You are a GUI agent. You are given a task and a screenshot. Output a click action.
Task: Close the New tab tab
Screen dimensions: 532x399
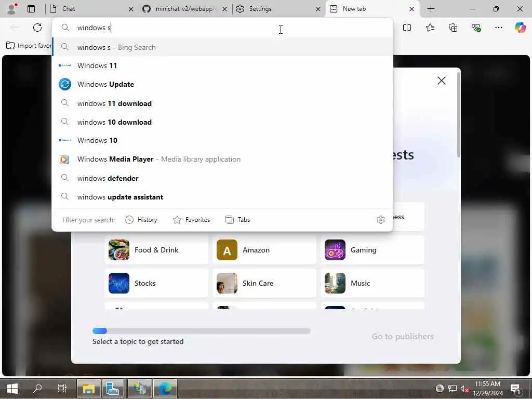pos(411,9)
